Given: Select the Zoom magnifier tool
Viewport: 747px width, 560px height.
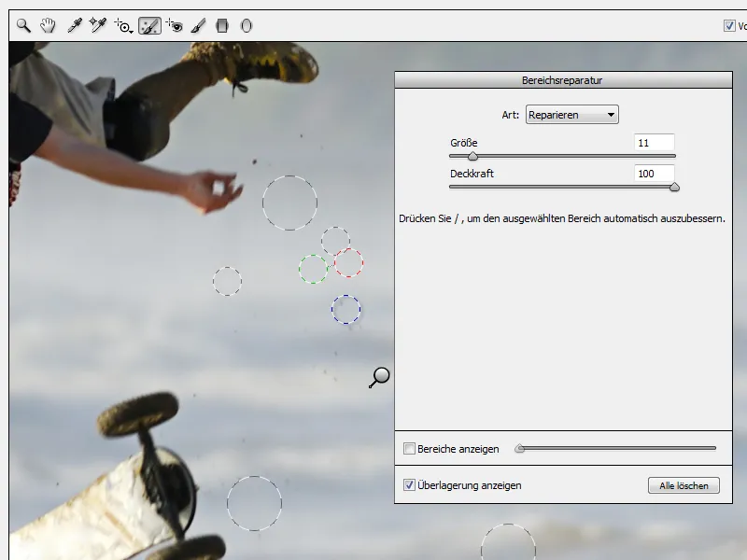Looking at the screenshot, I should pyautogui.click(x=23, y=26).
